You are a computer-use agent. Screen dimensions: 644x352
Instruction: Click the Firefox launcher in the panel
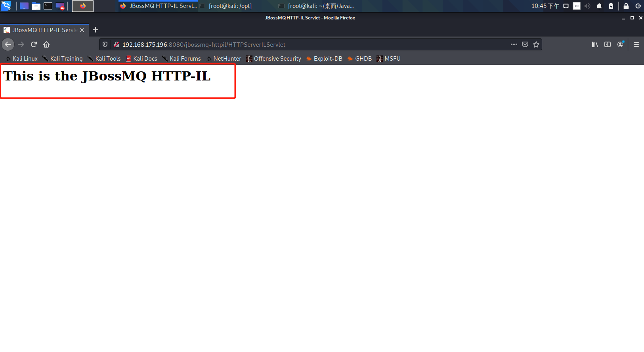point(83,6)
